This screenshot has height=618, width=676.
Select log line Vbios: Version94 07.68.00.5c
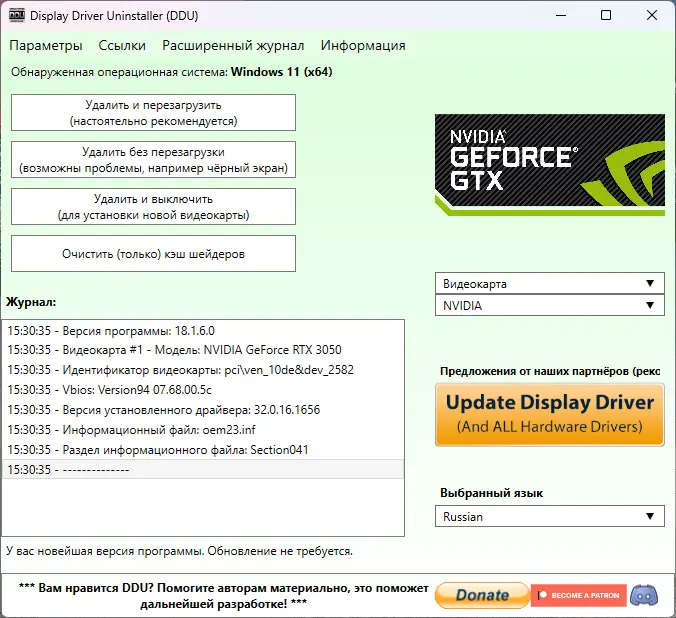click(203, 389)
